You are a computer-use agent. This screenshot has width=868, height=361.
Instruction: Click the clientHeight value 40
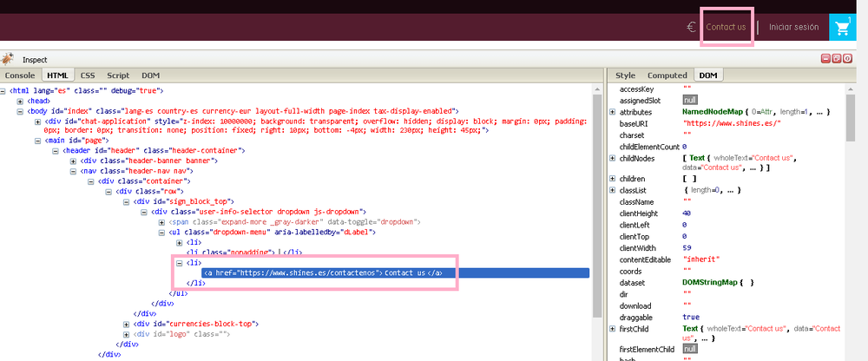click(x=687, y=213)
